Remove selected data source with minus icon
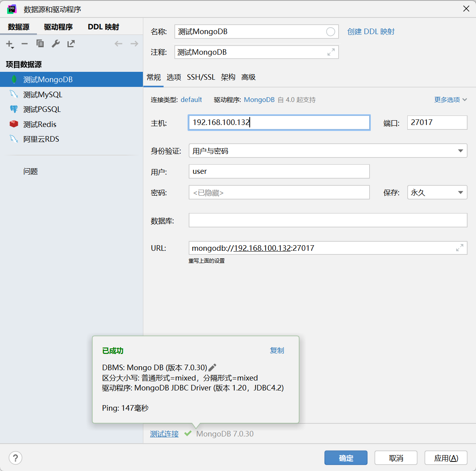The height and width of the screenshot is (471, 476). [25, 44]
